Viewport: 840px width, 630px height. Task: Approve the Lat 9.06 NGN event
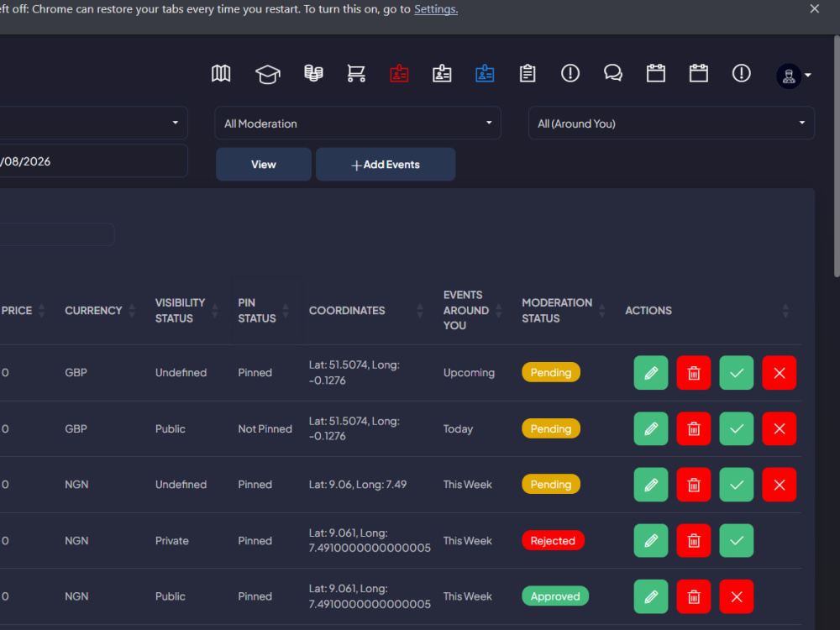(737, 485)
